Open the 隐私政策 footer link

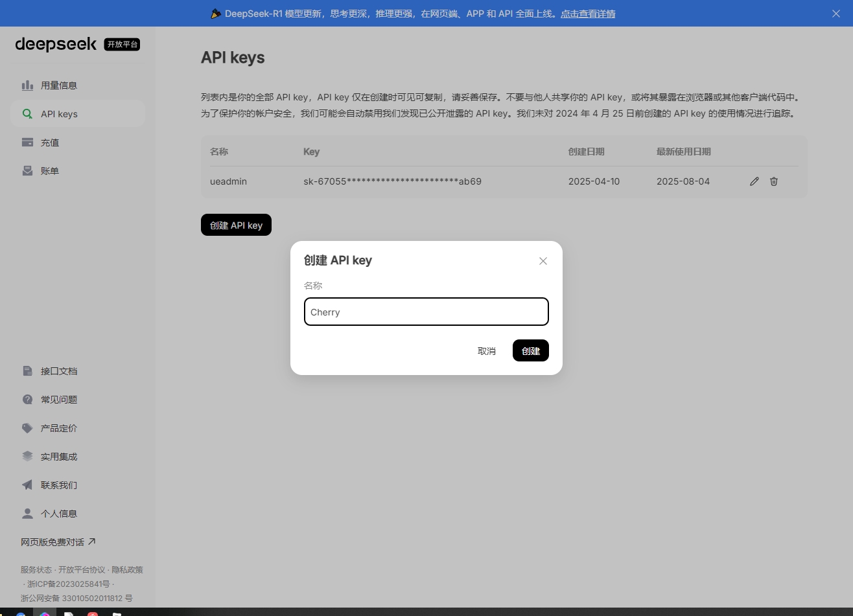(x=128, y=570)
